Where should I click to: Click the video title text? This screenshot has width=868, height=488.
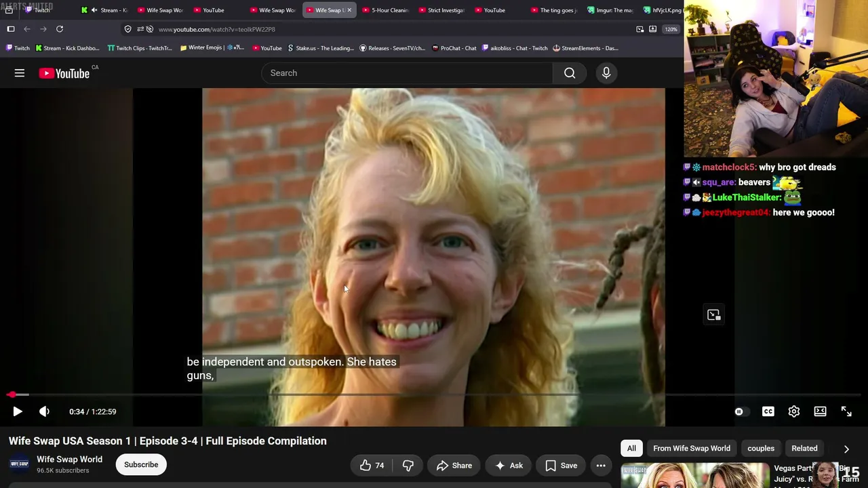pyautogui.click(x=167, y=441)
